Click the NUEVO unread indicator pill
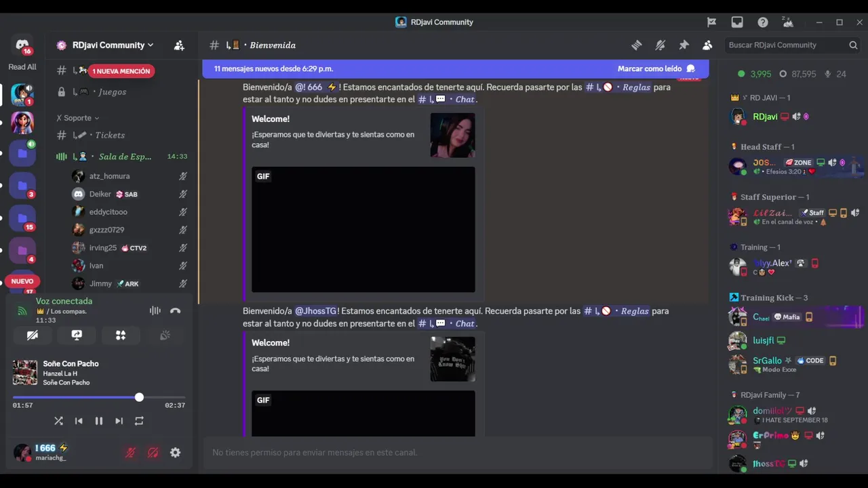868x488 pixels. click(x=22, y=281)
